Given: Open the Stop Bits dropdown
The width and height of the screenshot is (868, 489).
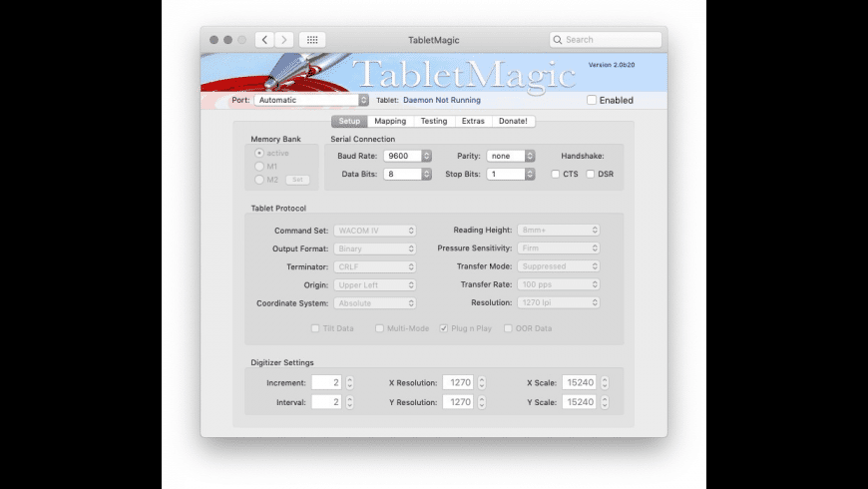Looking at the screenshot, I should coord(511,174).
